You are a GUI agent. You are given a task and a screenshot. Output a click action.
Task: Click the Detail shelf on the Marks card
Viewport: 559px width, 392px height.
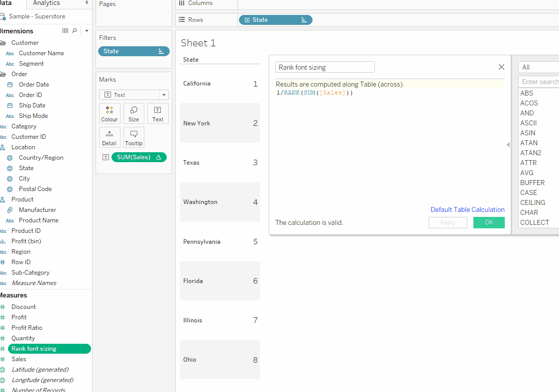tap(109, 137)
